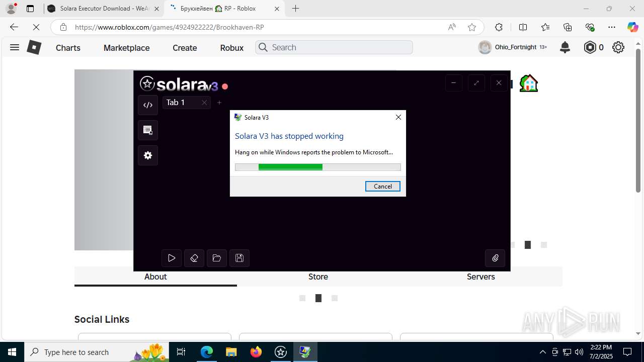
Task: Open the Create page
Action: pyautogui.click(x=185, y=48)
